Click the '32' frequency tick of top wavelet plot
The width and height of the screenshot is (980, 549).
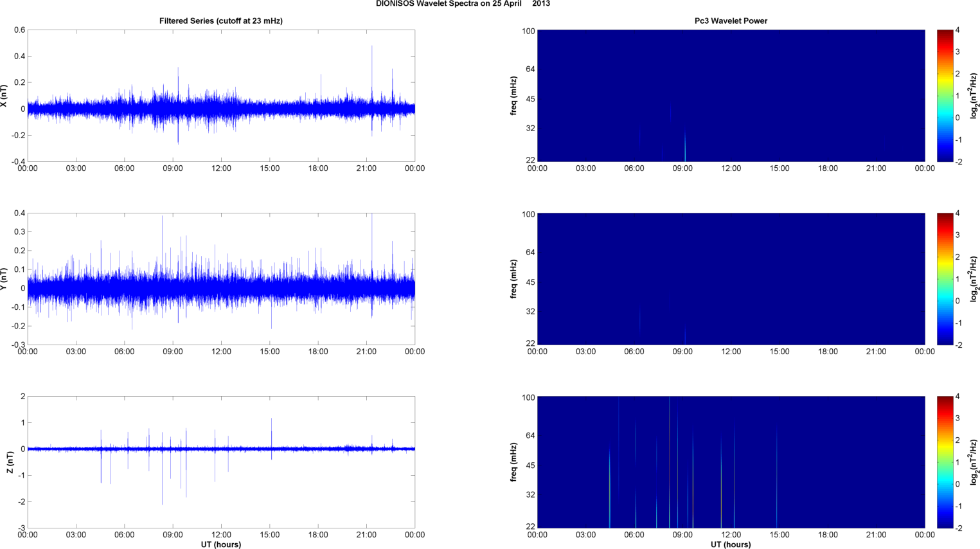point(531,129)
